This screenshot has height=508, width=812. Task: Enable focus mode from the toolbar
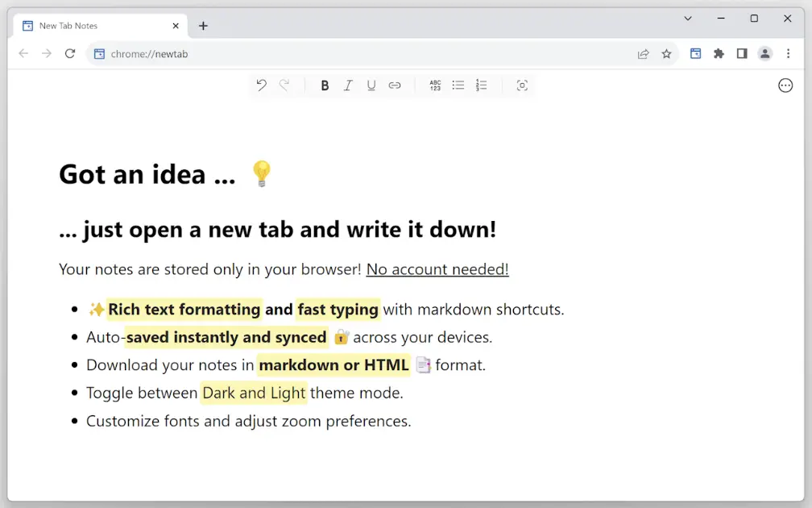pyautogui.click(x=522, y=85)
